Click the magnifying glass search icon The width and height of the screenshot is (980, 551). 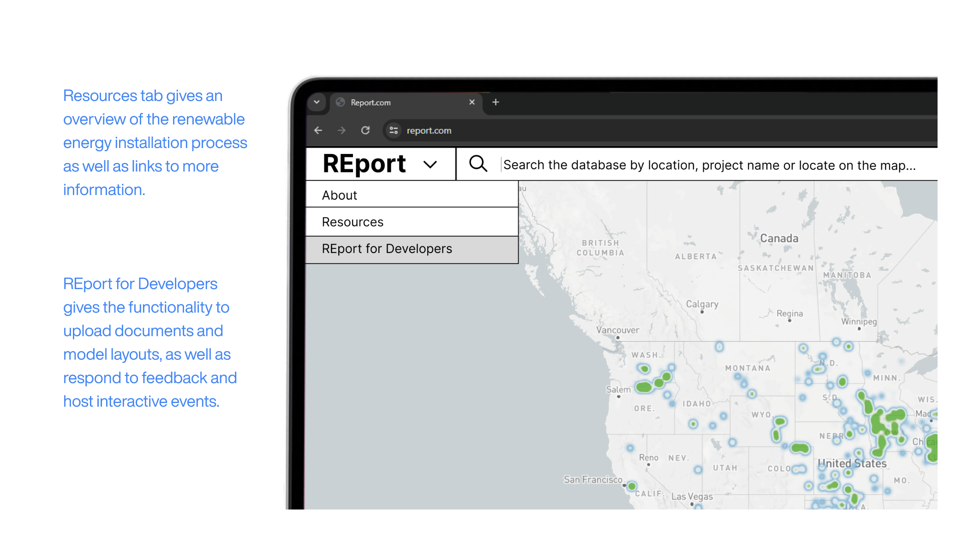pos(478,164)
